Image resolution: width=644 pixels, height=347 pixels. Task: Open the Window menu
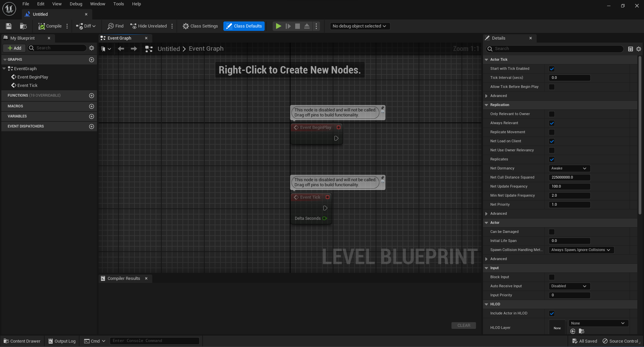[98, 4]
